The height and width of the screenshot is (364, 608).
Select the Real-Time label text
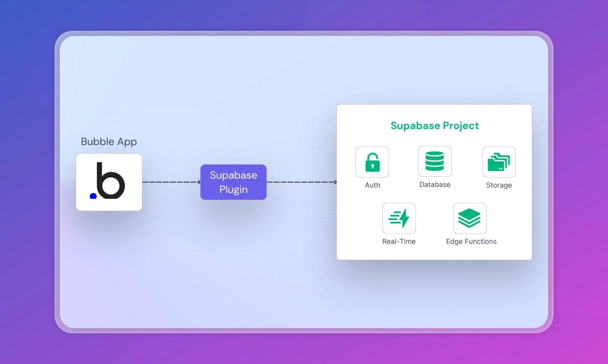[399, 241]
